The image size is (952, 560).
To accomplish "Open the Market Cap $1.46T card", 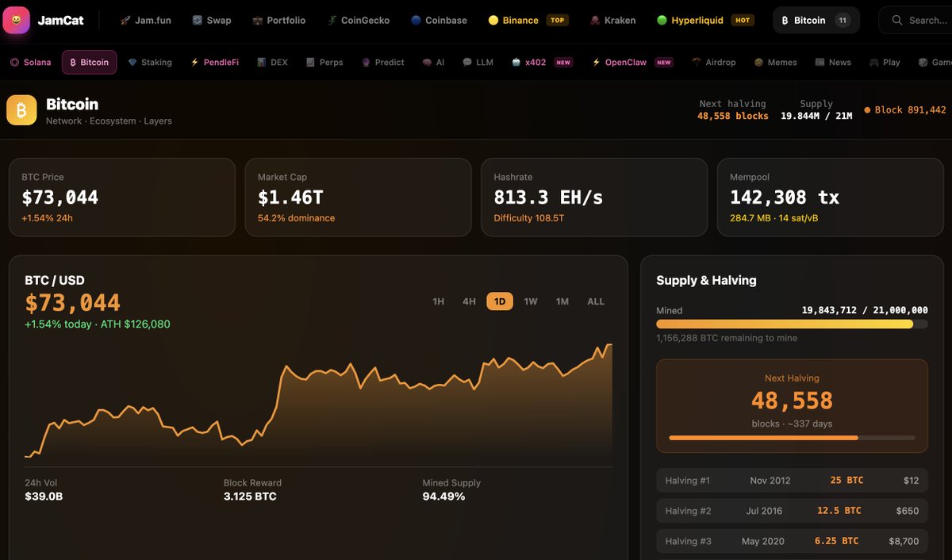I will pos(358,197).
